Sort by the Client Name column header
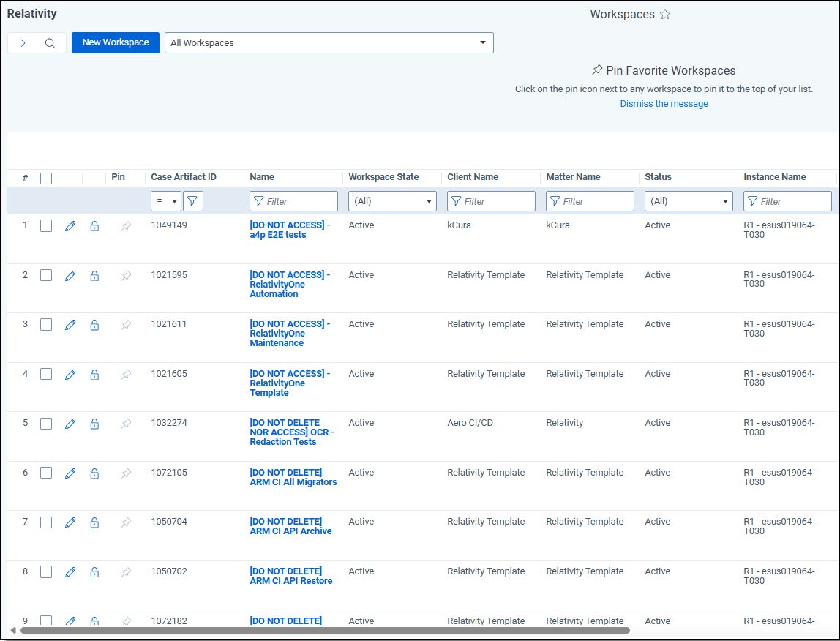The width and height of the screenshot is (840, 641). click(x=473, y=177)
